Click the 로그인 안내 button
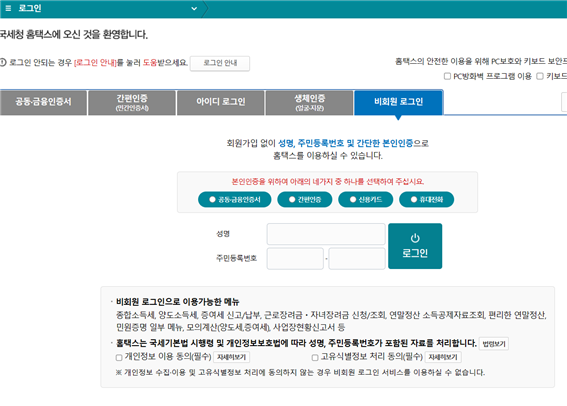Screen dimensions: 567x406 point(220,63)
